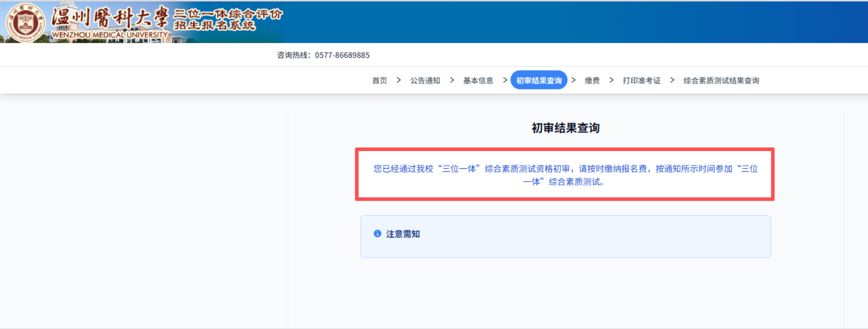Image resolution: width=868 pixels, height=329 pixels.
Task: Click the 三位一体综合评价 招生报名系统 banner title
Action: [228, 19]
